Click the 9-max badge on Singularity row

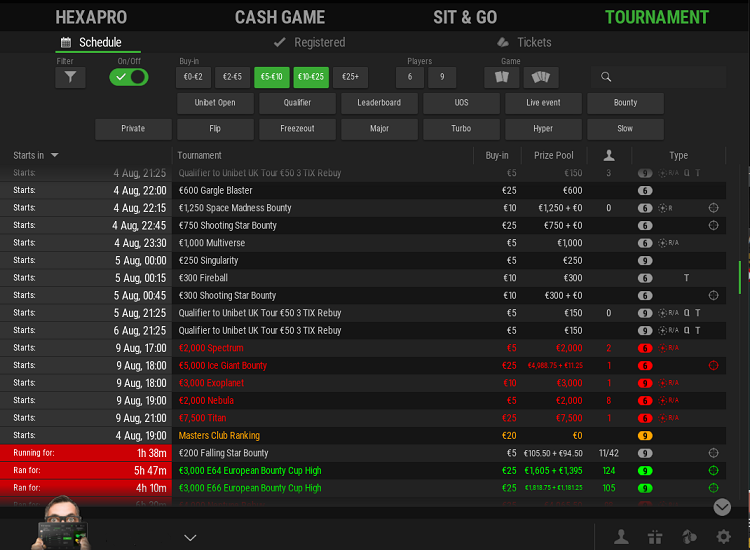point(645,261)
